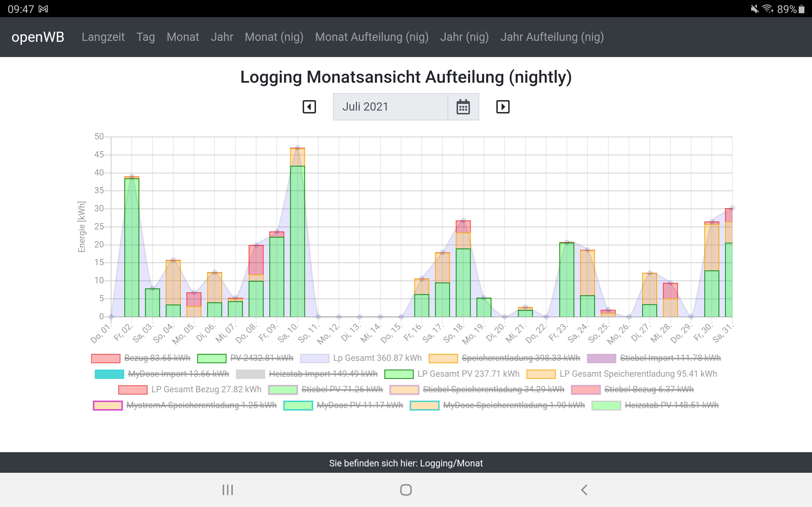Toggle the Bezug 83.65 kWh legend entry
This screenshot has width=812, height=507.
(157, 358)
